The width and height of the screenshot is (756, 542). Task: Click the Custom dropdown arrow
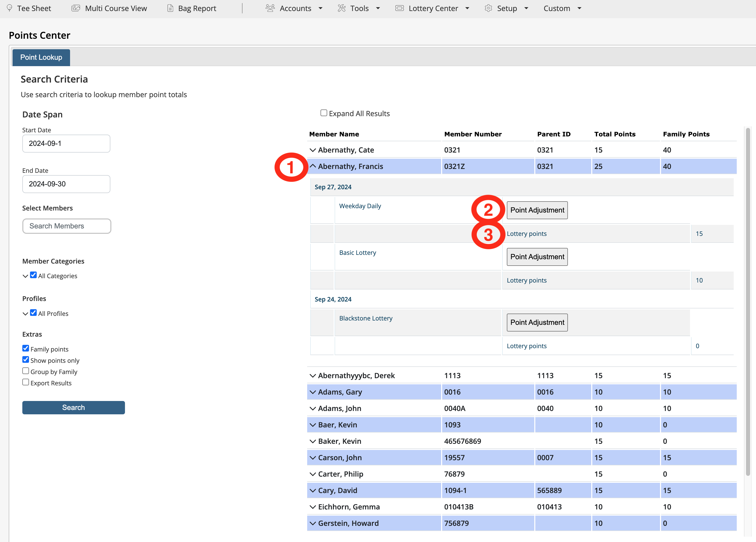point(579,8)
